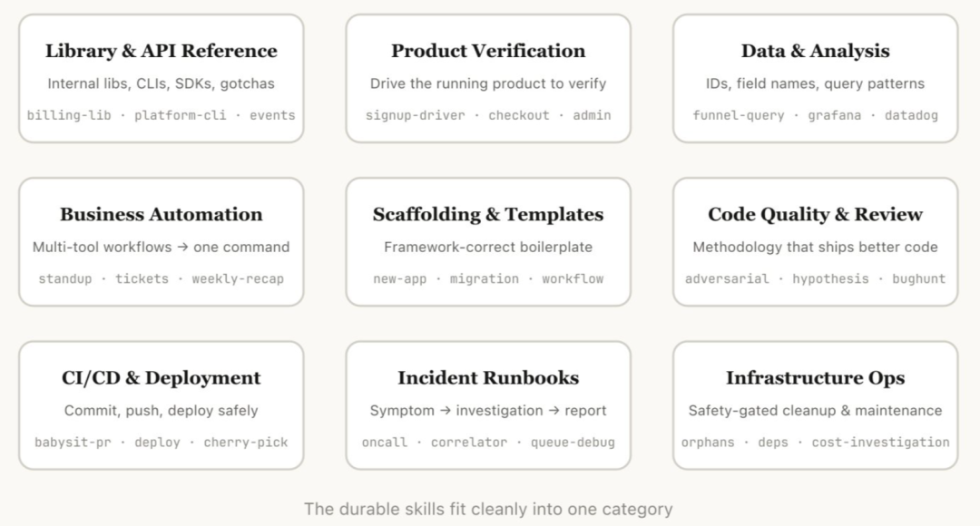Select the Code Quality & Review card
The height and width of the screenshot is (526, 980).
pyautogui.click(x=815, y=242)
